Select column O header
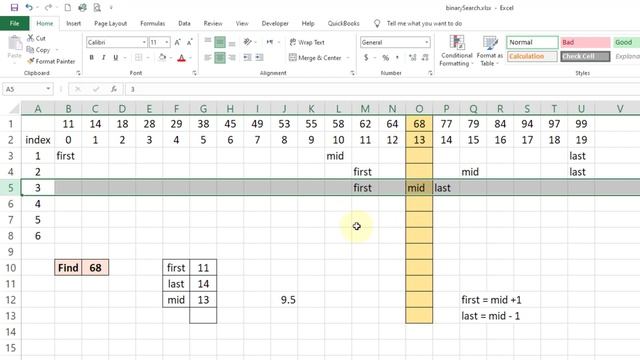640x360 pixels. (419, 109)
